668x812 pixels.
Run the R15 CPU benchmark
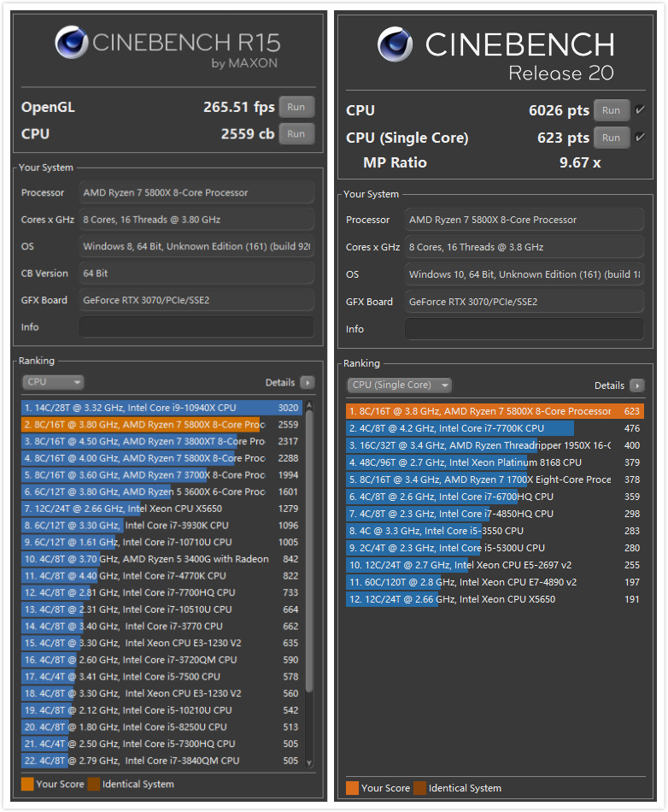[x=296, y=133]
